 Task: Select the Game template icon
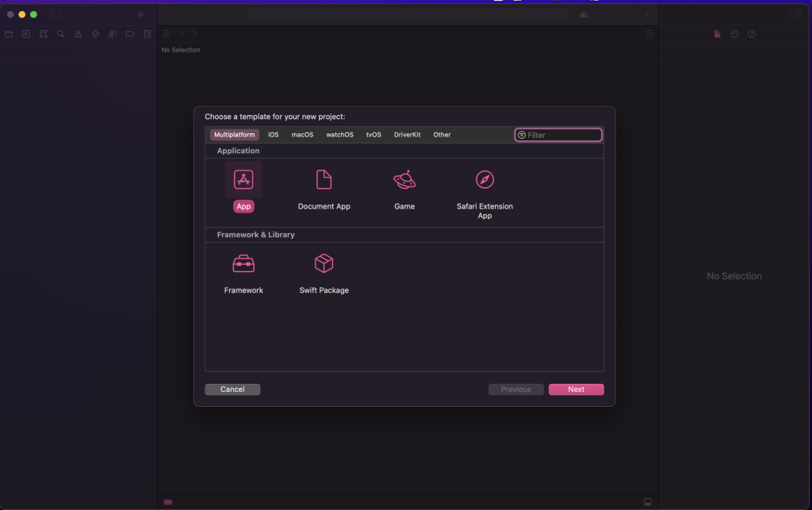click(404, 179)
